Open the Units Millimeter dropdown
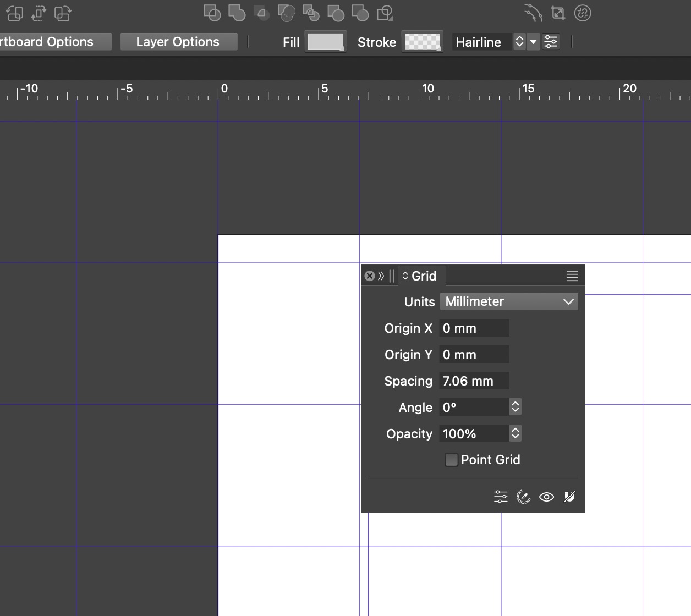This screenshot has height=616, width=691. click(509, 301)
